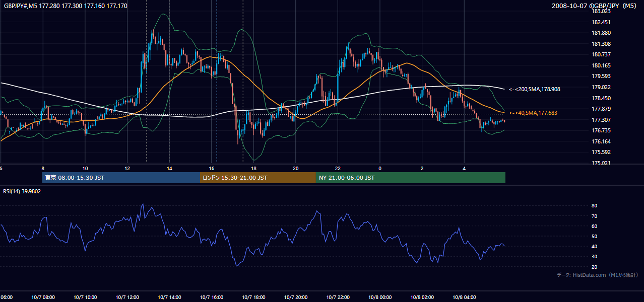Click the 10/7 18:00 bottom time label

click(253, 297)
